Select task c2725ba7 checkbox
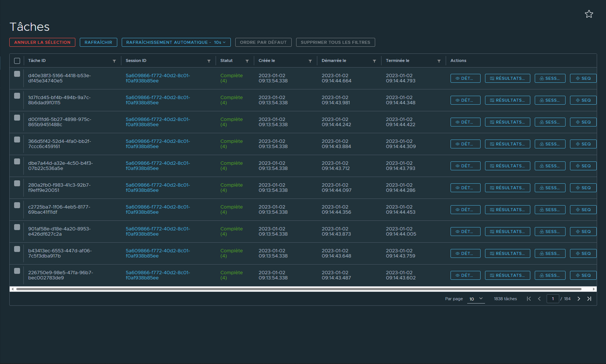Screen dimensions: 606x364 (17, 205)
